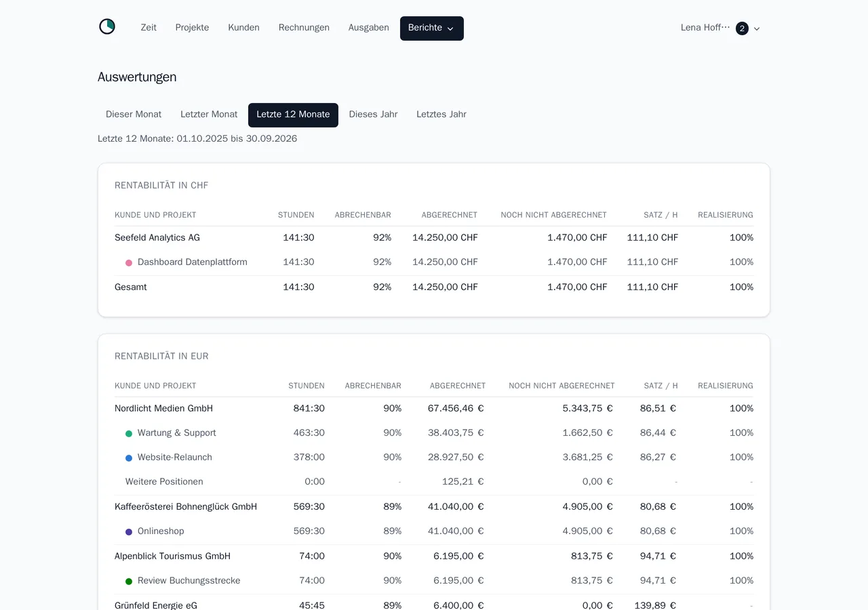Open the Review Buchungsstrecke project
Viewport: 868px width, 610px height.
(189, 581)
